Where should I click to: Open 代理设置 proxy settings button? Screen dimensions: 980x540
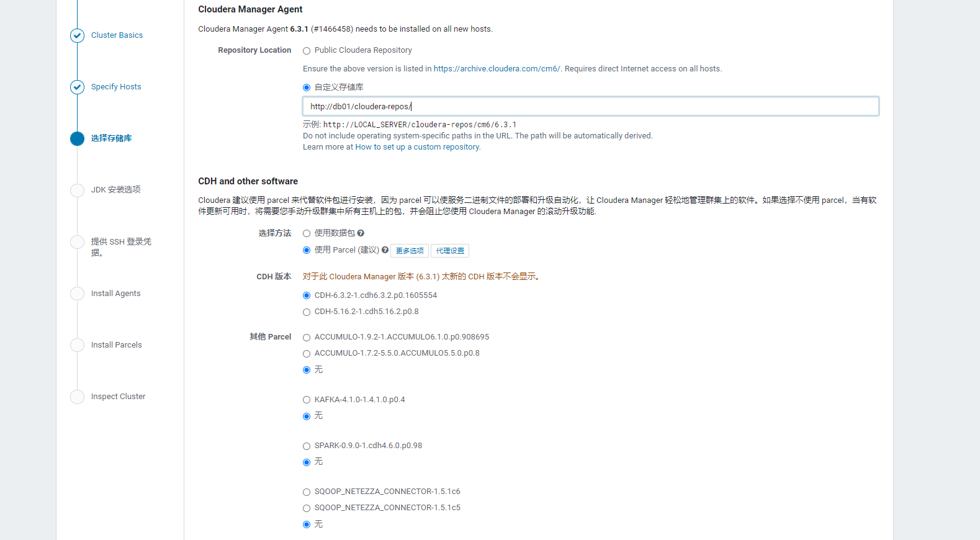pos(450,251)
